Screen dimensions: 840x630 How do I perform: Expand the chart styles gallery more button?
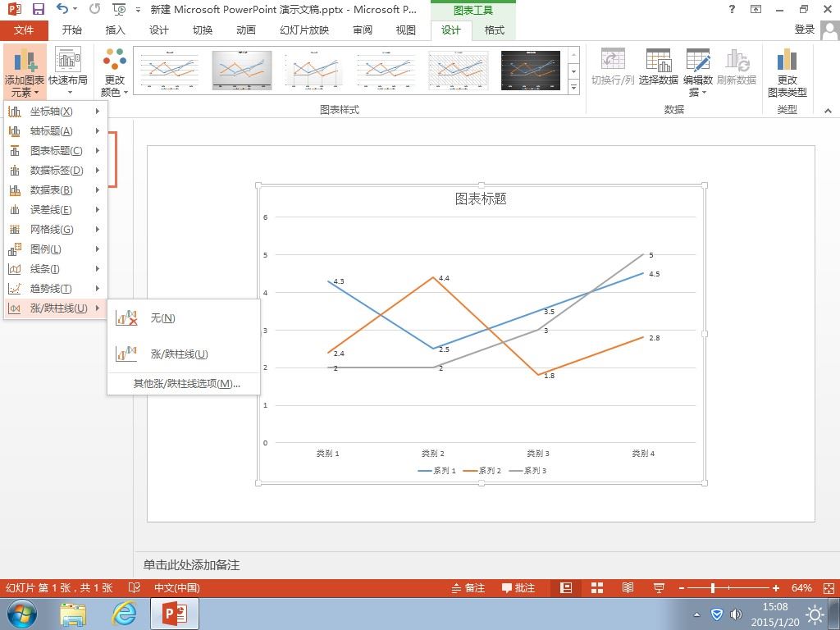pyautogui.click(x=573, y=87)
